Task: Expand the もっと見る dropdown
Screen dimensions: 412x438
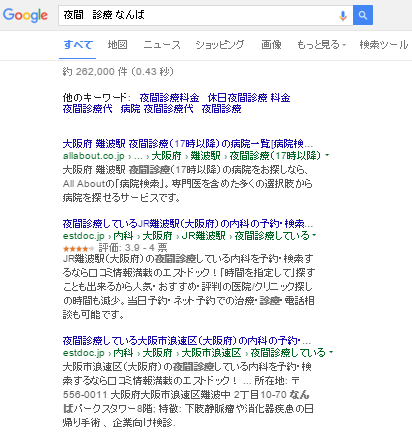Action: tap(321, 45)
